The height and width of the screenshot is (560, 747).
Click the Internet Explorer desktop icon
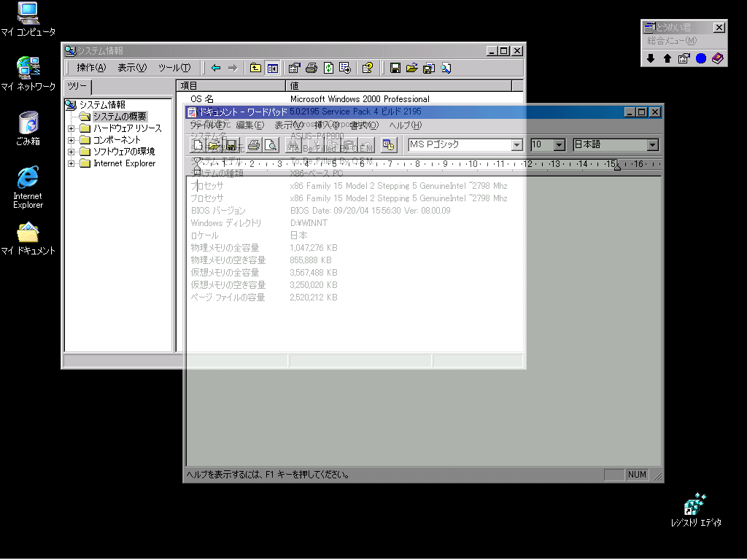pos(28,187)
